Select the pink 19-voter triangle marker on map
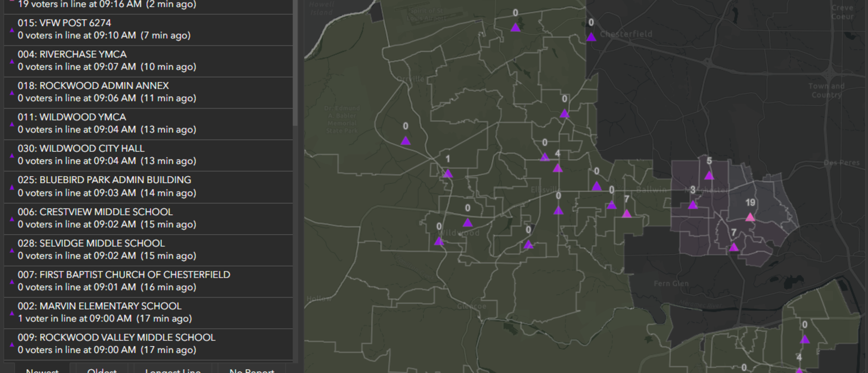 (x=750, y=217)
